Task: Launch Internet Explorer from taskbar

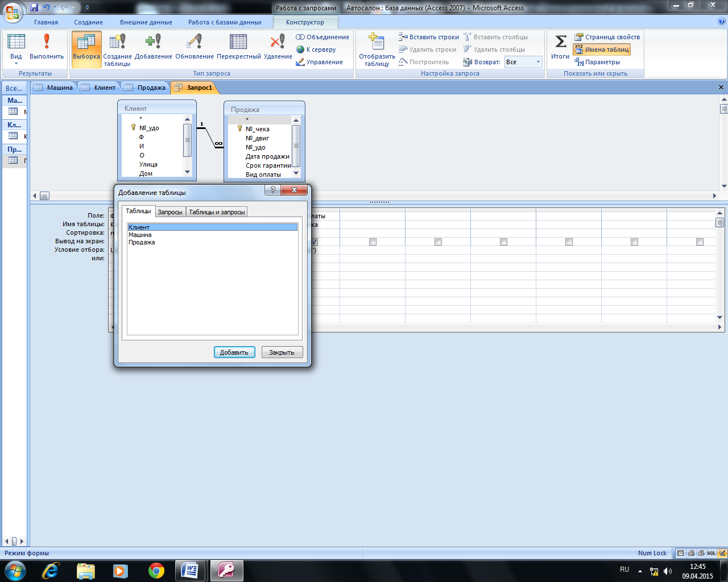Action: (51, 570)
